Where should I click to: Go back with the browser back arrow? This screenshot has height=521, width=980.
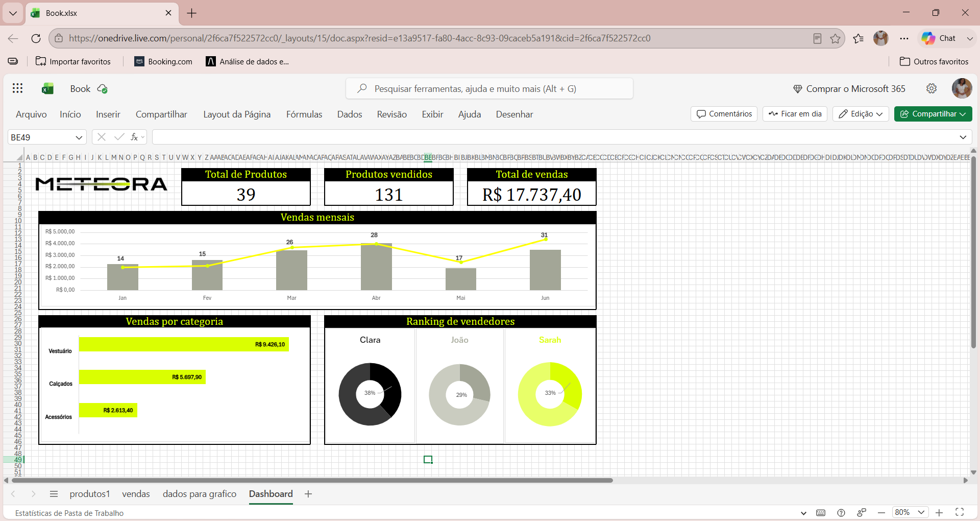[x=13, y=38]
